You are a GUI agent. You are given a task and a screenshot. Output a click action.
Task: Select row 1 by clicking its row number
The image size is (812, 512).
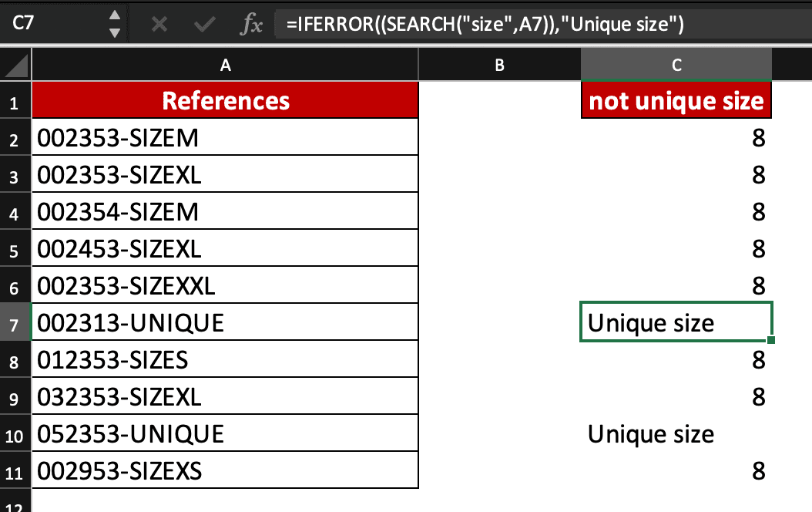pos(15,100)
